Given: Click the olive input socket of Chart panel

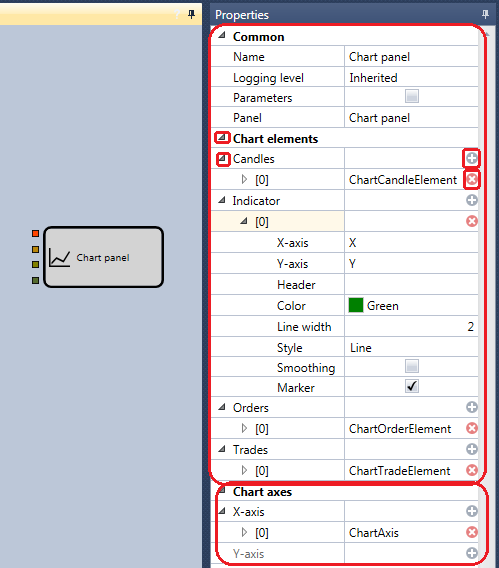Looking at the screenshot, I should click(35, 264).
